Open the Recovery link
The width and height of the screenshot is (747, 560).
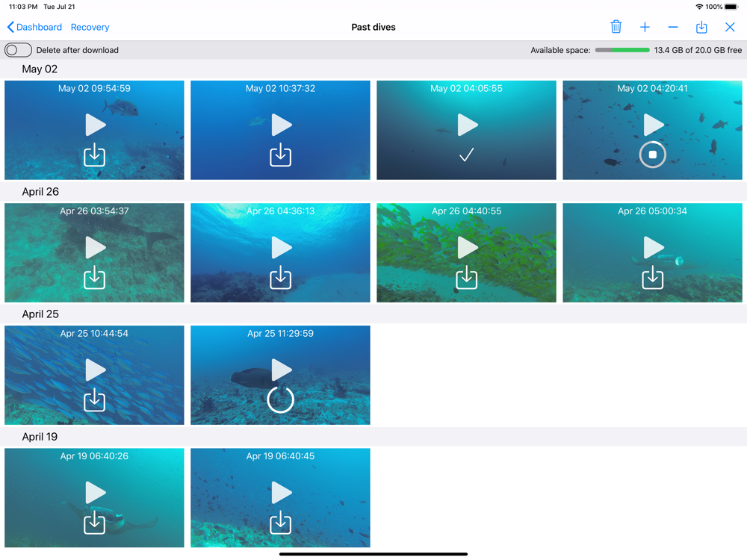(x=90, y=27)
